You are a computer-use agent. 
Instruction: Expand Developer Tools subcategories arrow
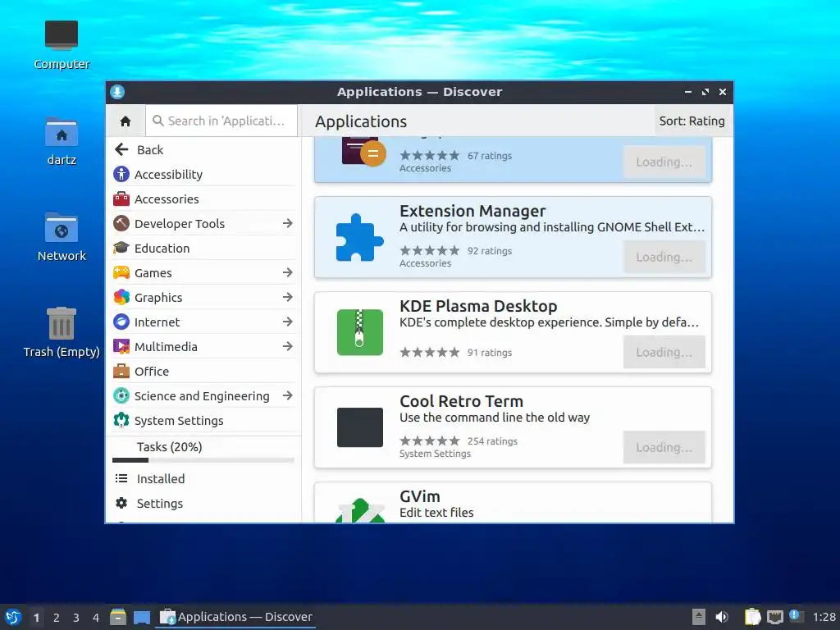pyautogui.click(x=288, y=223)
